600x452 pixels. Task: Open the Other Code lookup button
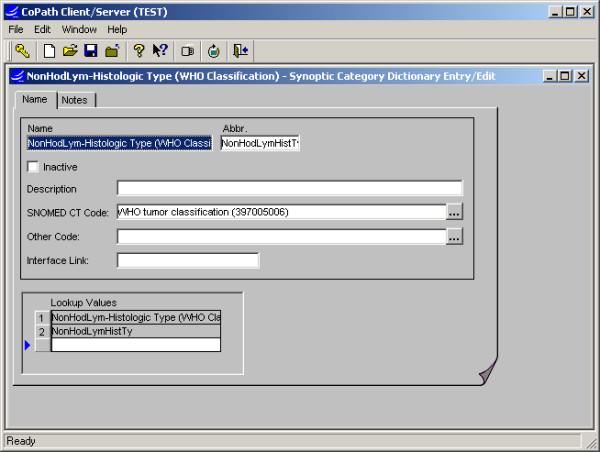[454, 237]
